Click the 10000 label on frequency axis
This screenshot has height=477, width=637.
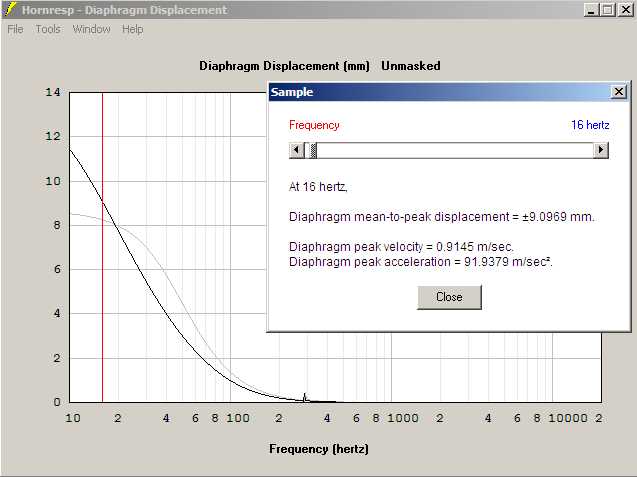tap(568, 418)
